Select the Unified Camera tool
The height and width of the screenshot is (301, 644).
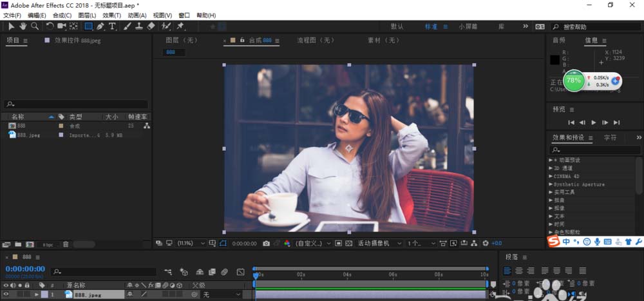tap(62, 26)
